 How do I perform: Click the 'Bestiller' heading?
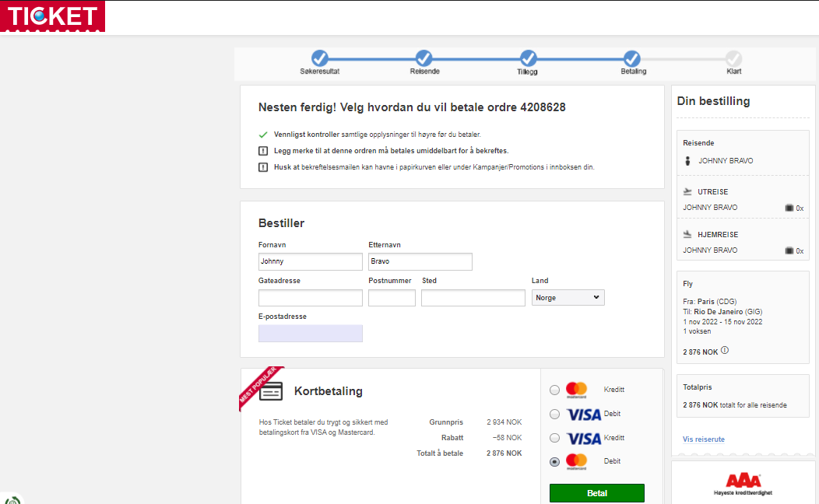(x=281, y=223)
